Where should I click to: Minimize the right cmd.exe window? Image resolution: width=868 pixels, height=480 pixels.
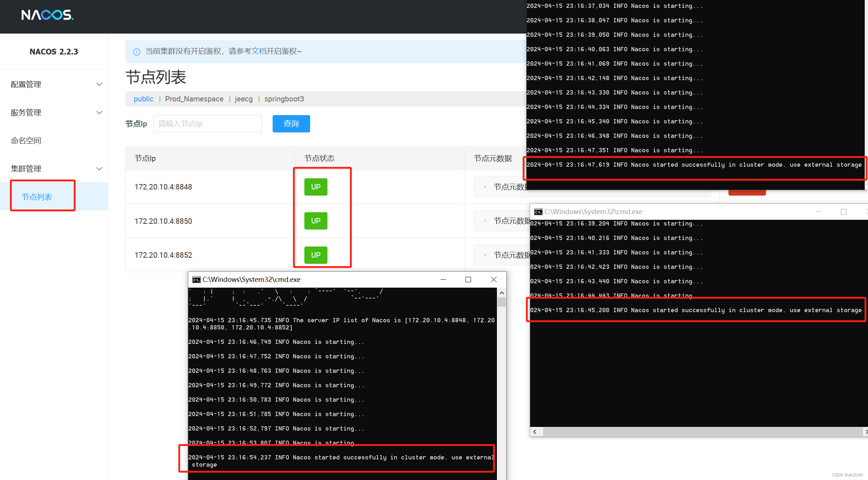(x=819, y=212)
